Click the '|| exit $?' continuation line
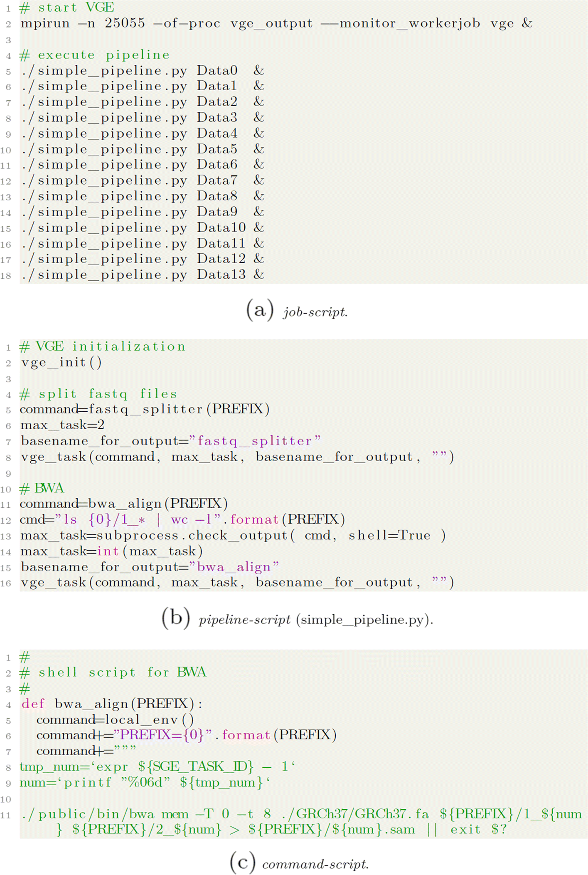 (282, 830)
